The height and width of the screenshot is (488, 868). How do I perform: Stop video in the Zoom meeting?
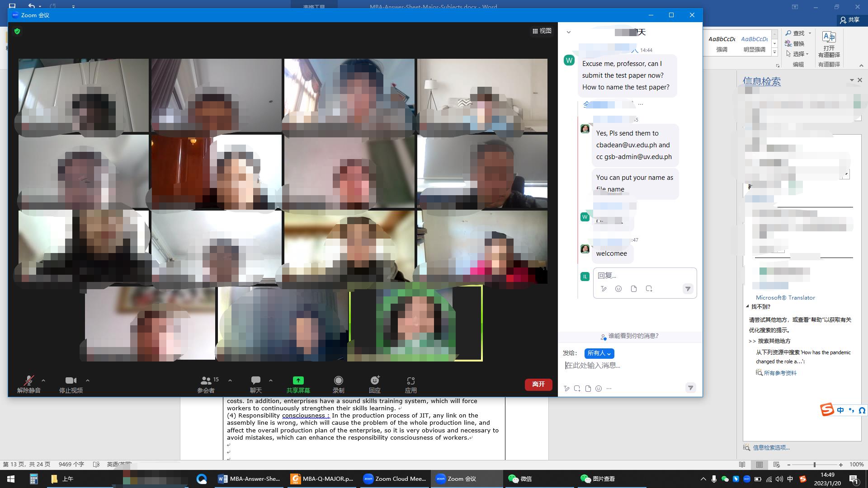[71, 384]
